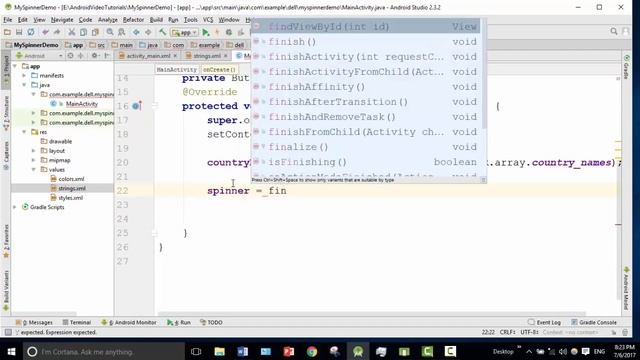
Task: Click the Replace toolbar icon
Action: 122,32
